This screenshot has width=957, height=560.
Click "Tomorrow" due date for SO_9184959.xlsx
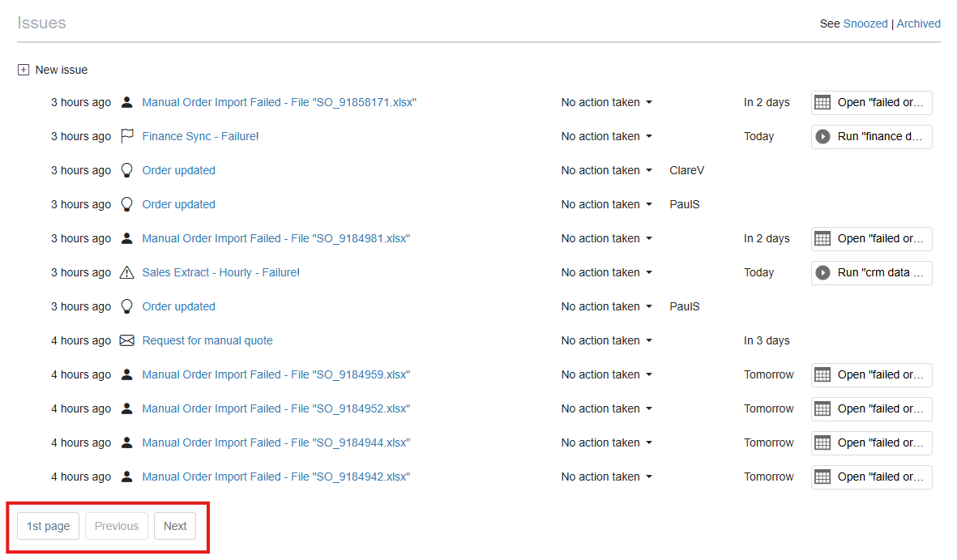pos(768,374)
